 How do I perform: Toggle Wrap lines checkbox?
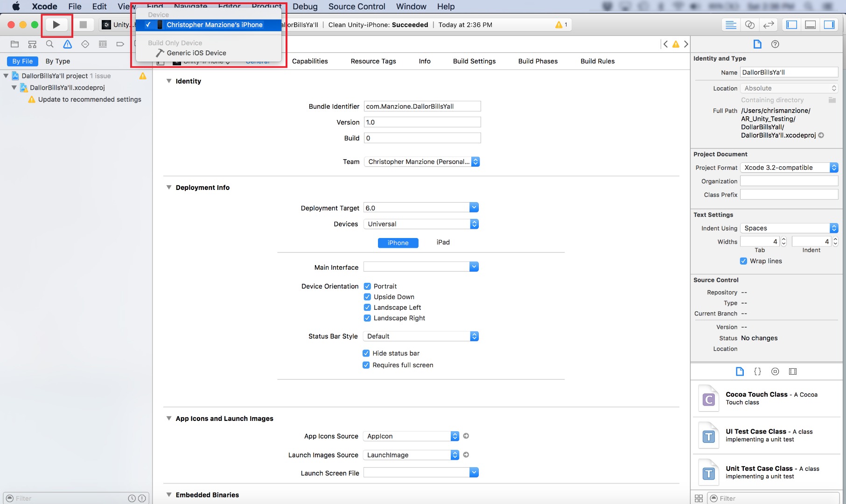744,261
